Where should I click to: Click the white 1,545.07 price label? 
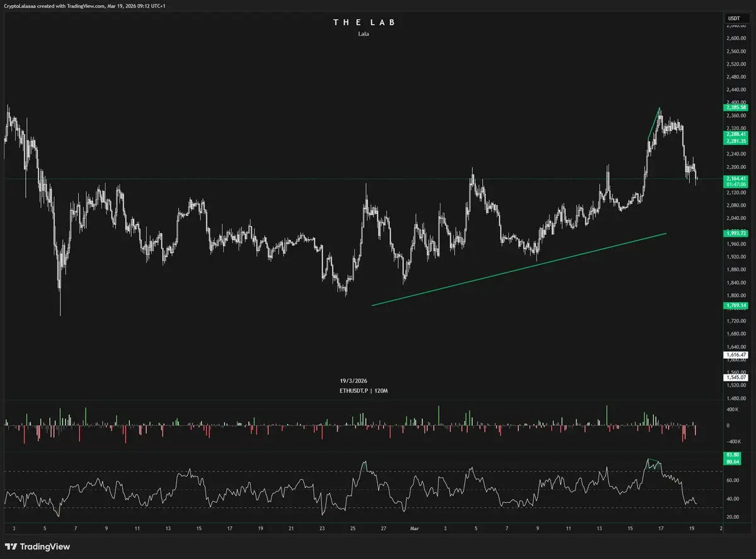pos(736,378)
